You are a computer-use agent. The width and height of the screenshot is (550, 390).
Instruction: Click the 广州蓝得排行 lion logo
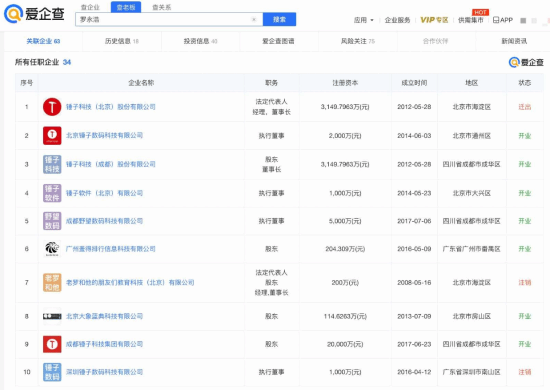click(52, 249)
